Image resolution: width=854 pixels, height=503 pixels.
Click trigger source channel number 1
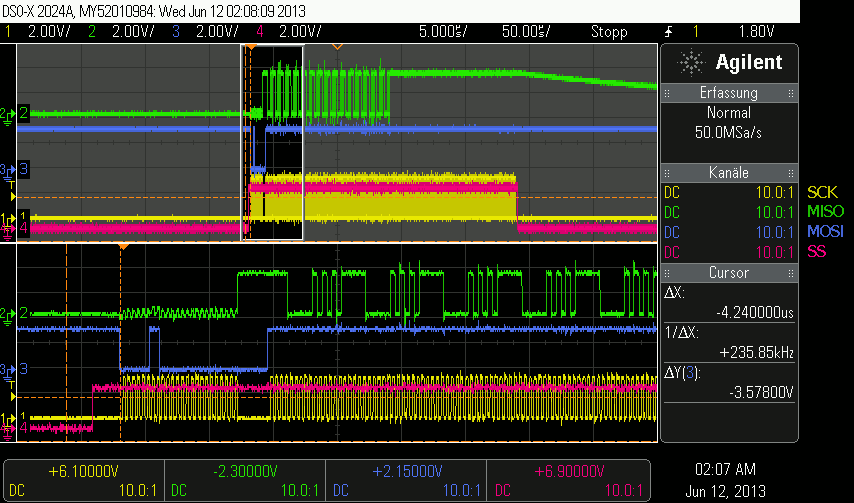[696, 32]
